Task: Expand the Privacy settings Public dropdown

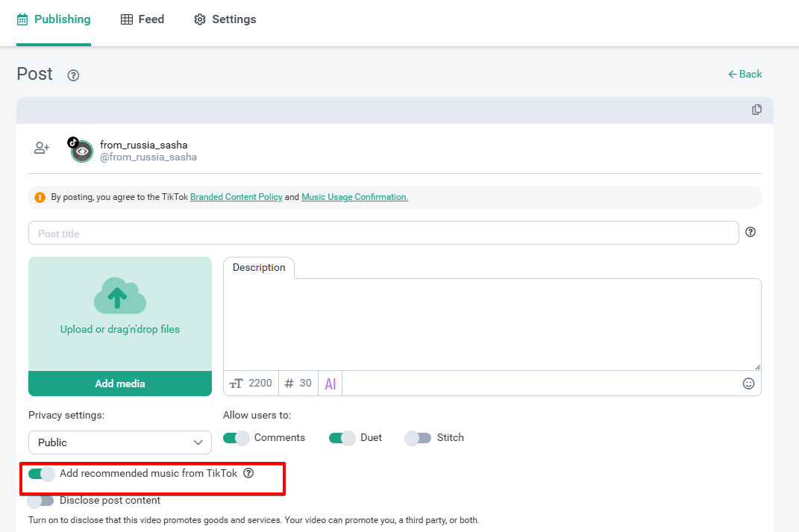Action: pyautogui.click(x=120, y=442)
